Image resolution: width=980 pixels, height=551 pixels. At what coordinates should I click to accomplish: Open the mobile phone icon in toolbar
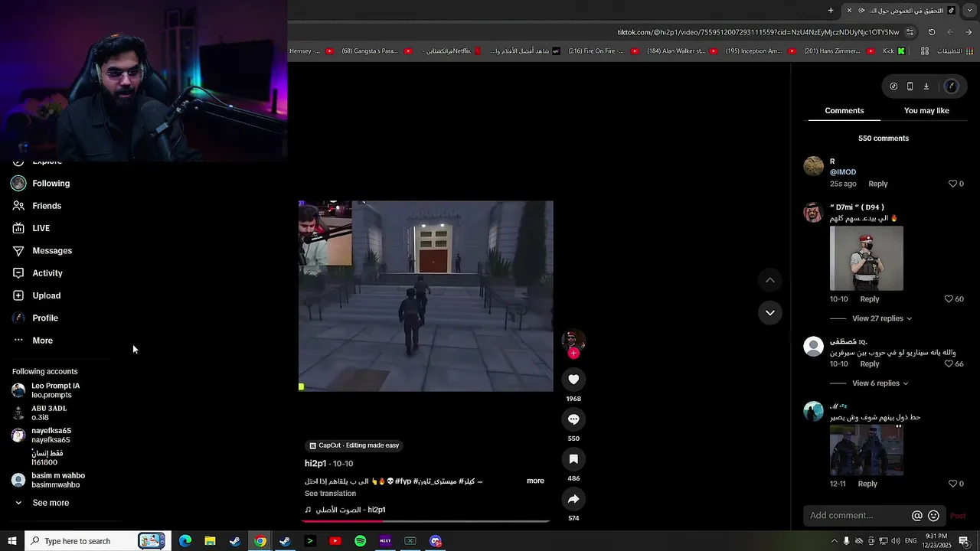(x=910, y=86)
